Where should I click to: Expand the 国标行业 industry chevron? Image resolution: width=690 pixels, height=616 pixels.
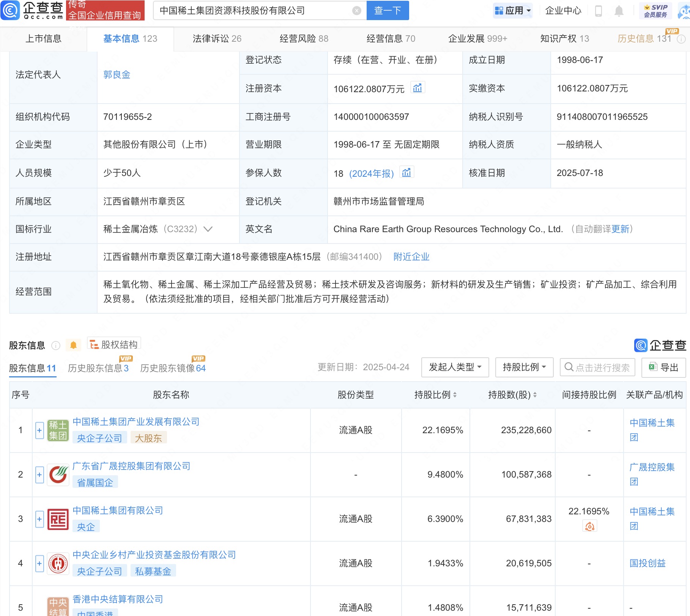click(208, 229)
